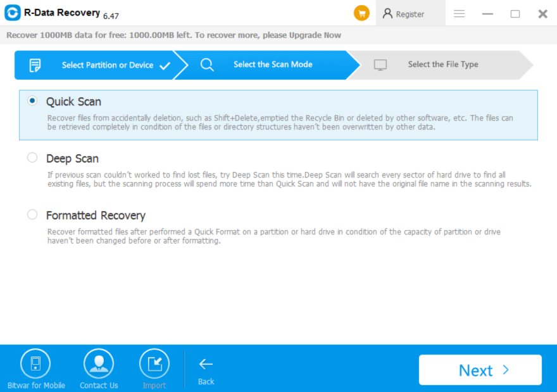Open the hamburger menu icon
Viewport: 557px width, 392px height.
click(x=459, y=14)
